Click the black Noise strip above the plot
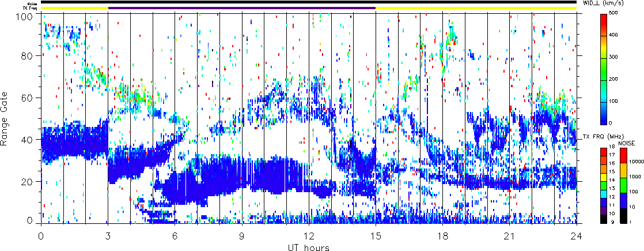The width and height of the screenshot is (644, 251). click(309, 2)
